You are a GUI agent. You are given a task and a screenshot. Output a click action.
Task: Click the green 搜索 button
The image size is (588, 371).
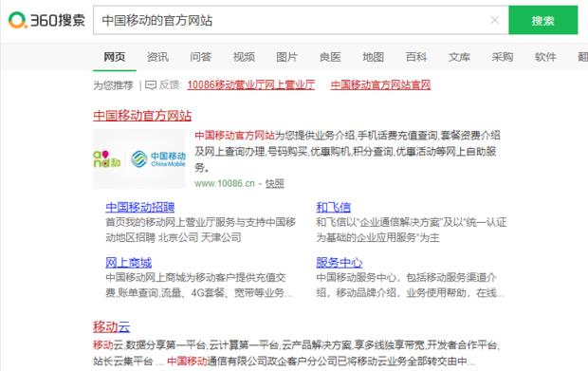pos(543,20)
